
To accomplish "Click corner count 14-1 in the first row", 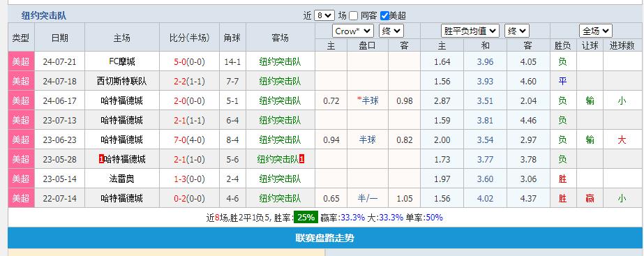I will pyautogui.click(x=232, y=62).
